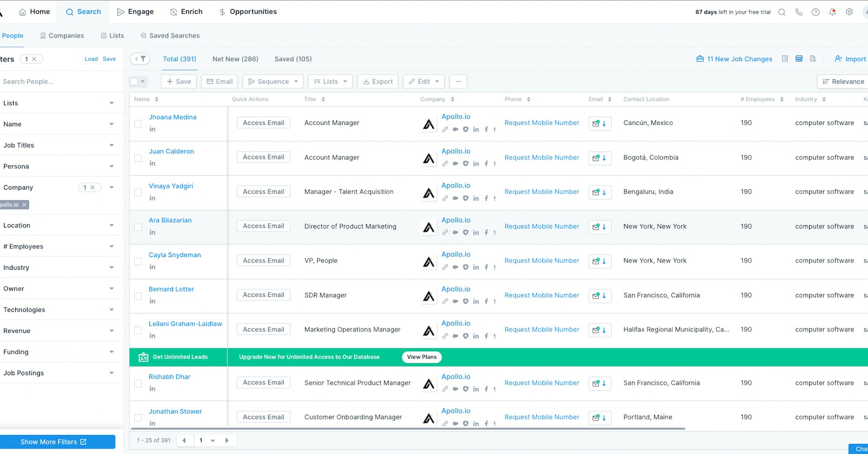
Task: Click the View Plans button in the upgrade banner
Action: click(421, 357)
